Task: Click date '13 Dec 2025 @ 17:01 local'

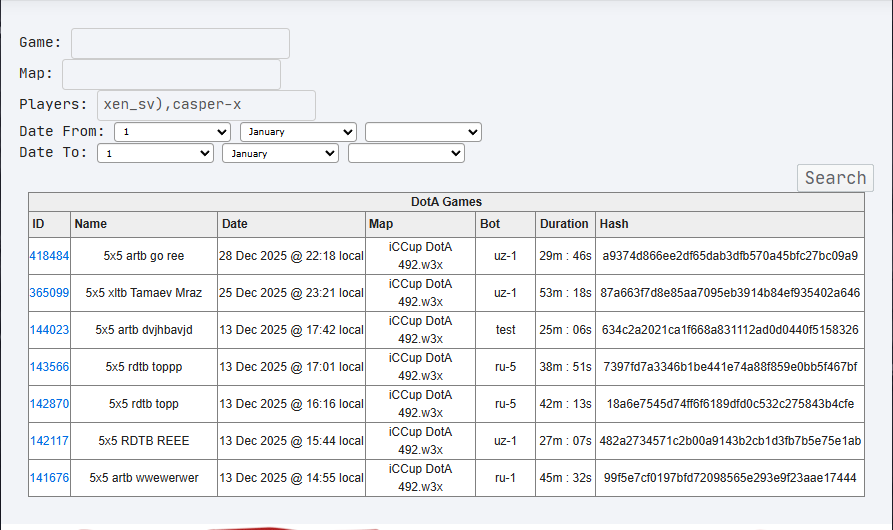Action: pos(292,367)
